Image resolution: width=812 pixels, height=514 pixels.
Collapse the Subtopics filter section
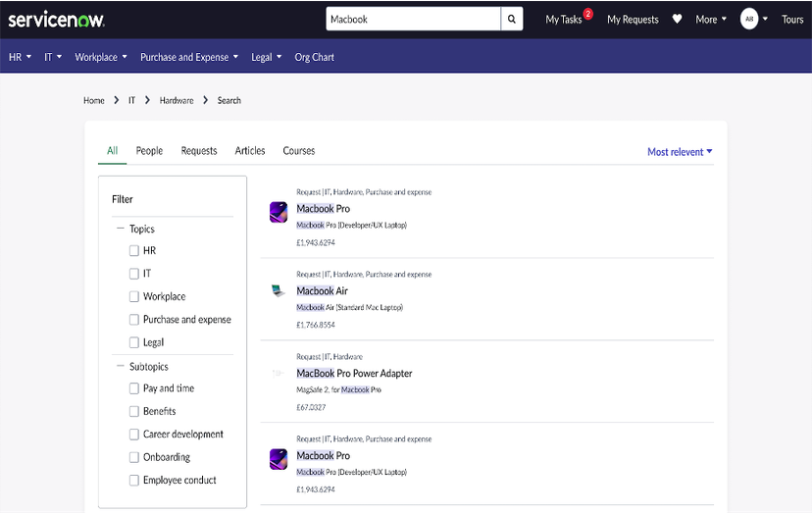click(121, 366)
